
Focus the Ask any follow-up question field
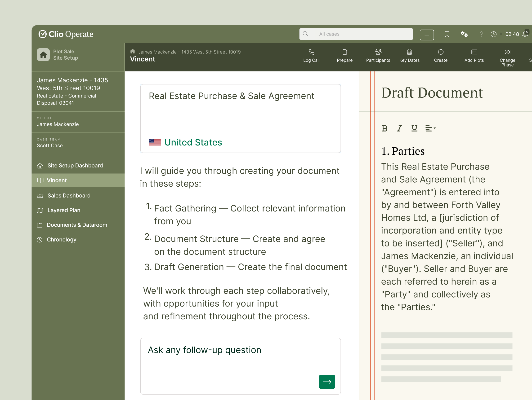241,366
